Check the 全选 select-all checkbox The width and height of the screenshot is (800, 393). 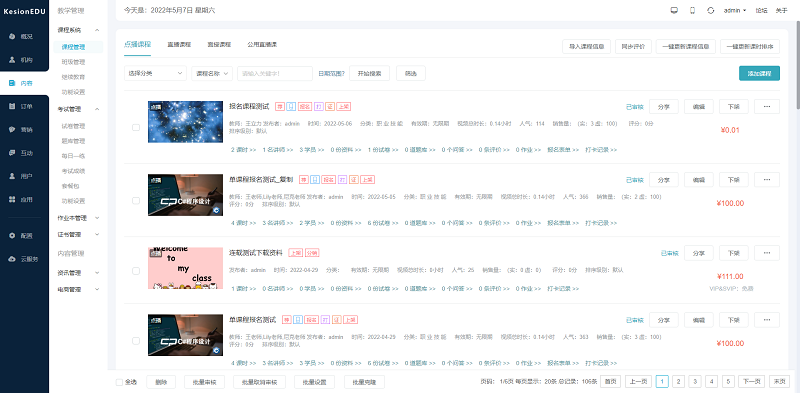(x=119, y=382)
